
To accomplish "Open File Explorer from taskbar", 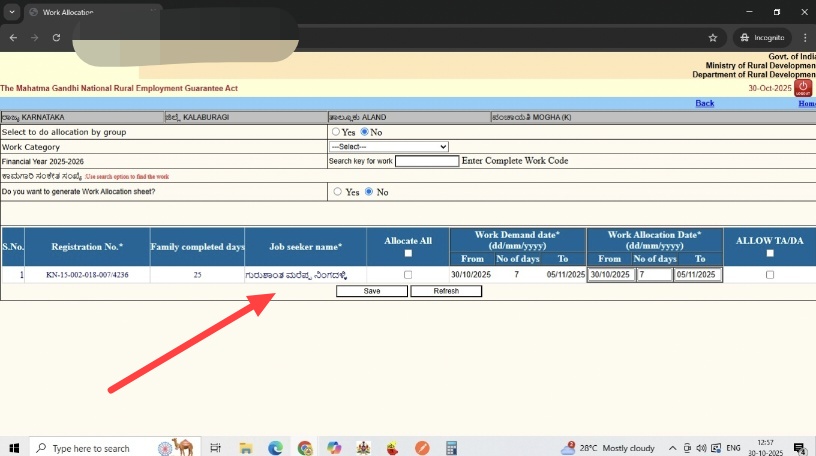I will click(245, 448).
